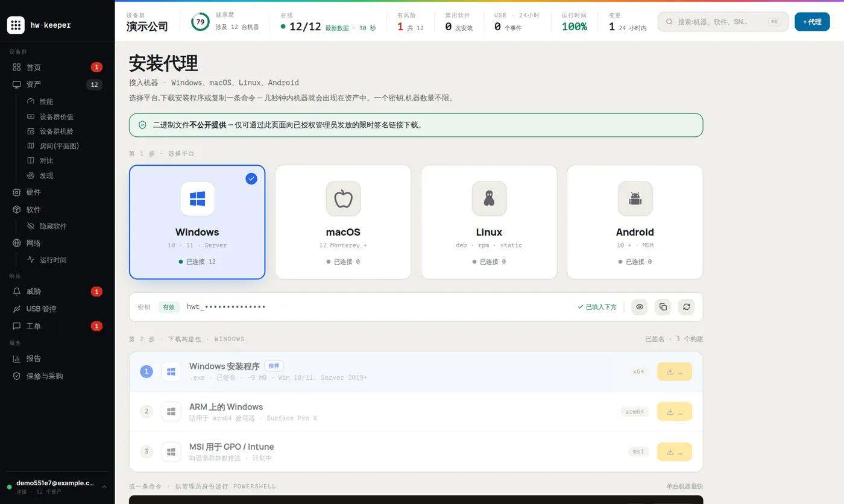Viewport: 844px width, 504px height.
Task: Select the macOS platform card
Action: pos(343,222)
